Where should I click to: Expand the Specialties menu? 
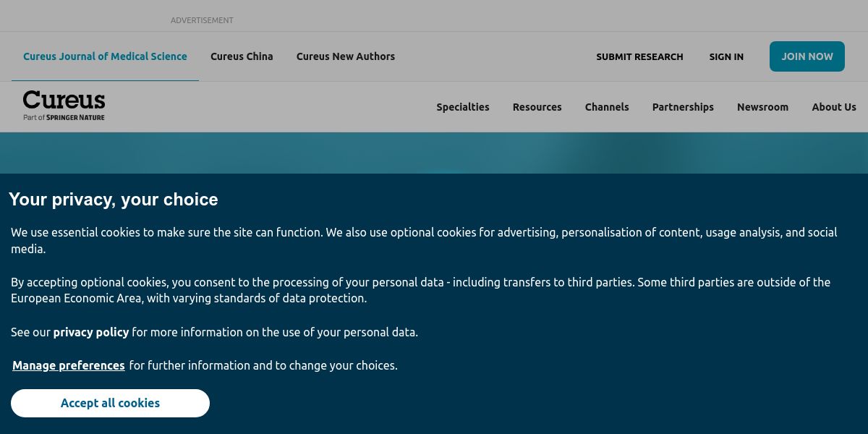[463, 107]
